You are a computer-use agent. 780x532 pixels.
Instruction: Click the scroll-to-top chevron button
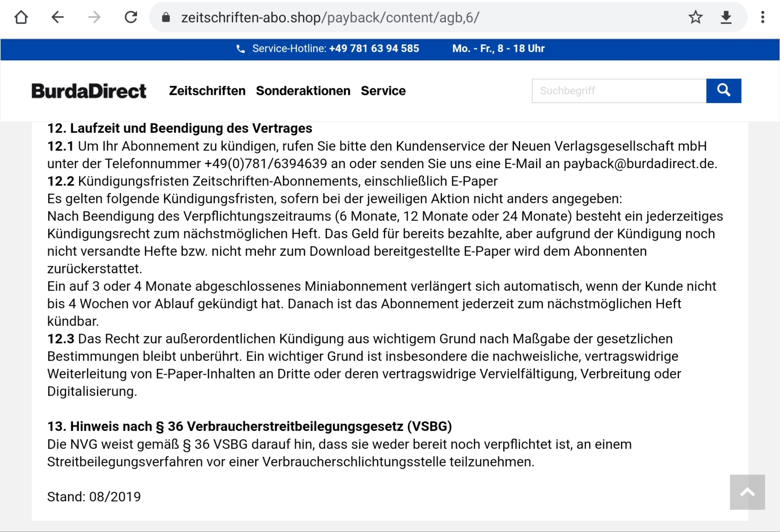(747, 492)
